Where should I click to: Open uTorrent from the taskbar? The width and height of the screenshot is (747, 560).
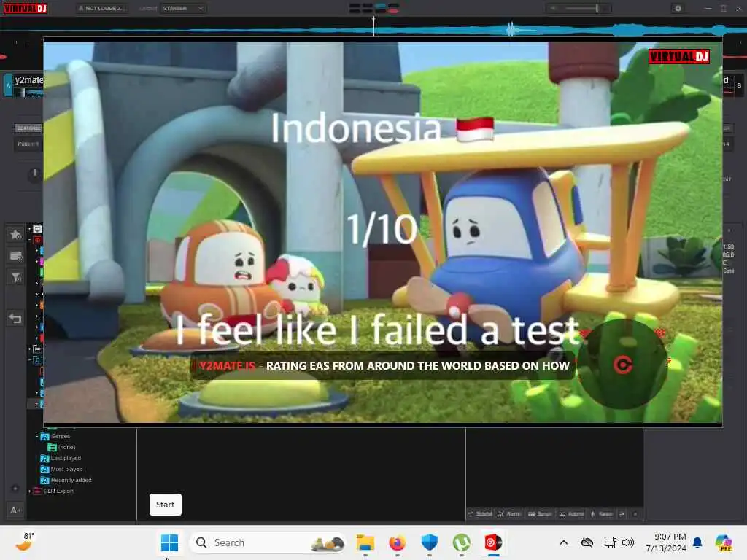pyautogui.click(x=462, y=542)
